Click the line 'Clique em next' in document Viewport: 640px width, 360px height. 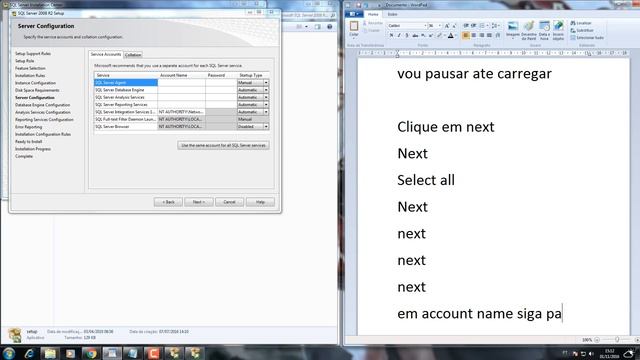[446, 127]
